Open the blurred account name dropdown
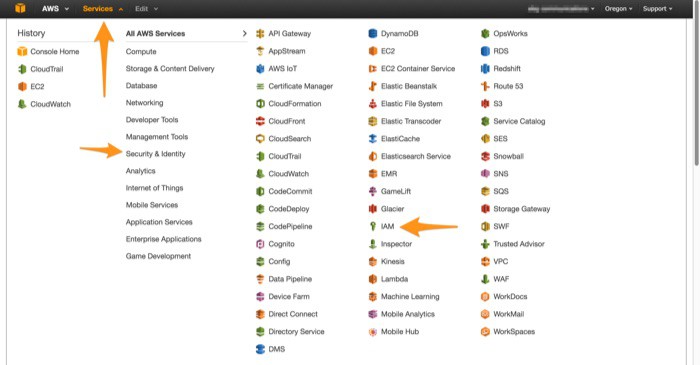The height and width of the screenshot is (365, 700). click(x=561, y=8)
